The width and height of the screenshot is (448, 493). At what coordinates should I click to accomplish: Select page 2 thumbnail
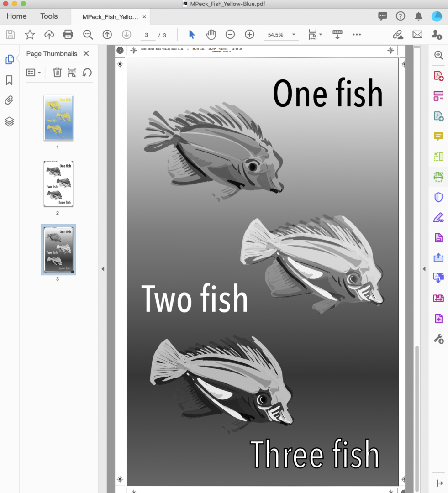tap(58, 184)
